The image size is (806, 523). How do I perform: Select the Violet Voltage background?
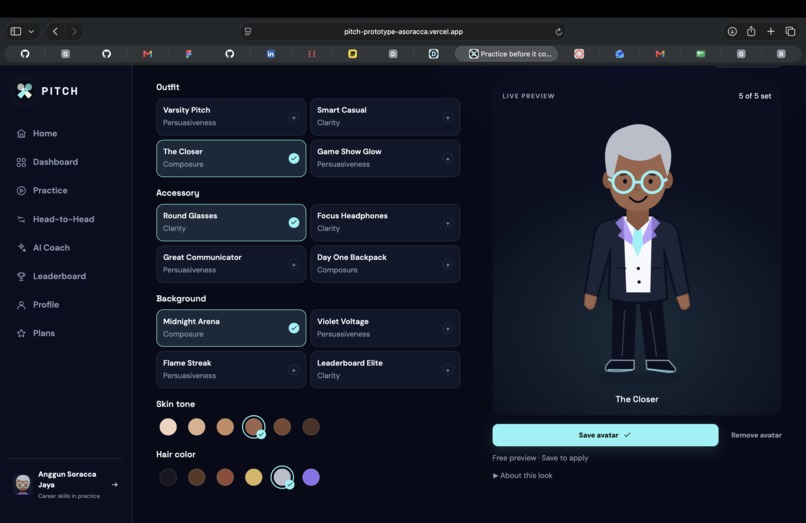coord(385,328)
